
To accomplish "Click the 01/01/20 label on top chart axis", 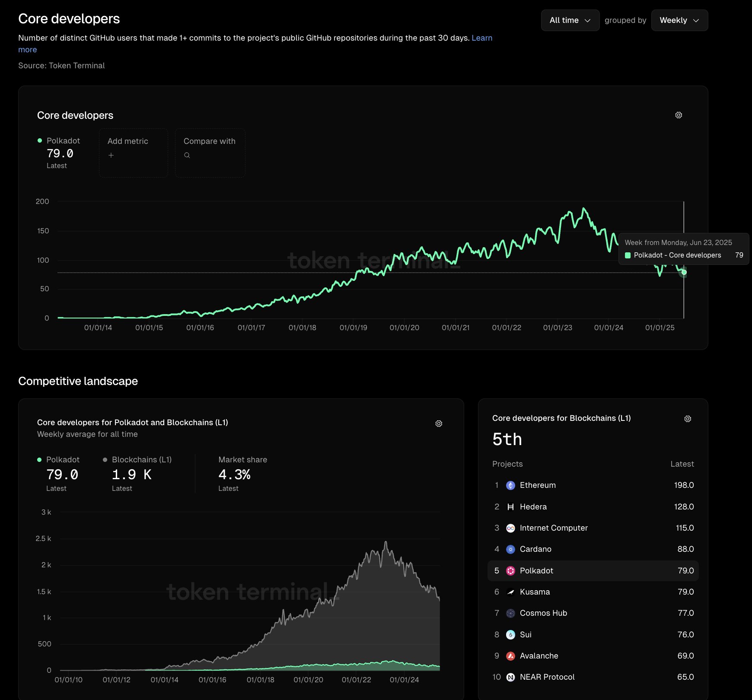I will tap(405, 328).
